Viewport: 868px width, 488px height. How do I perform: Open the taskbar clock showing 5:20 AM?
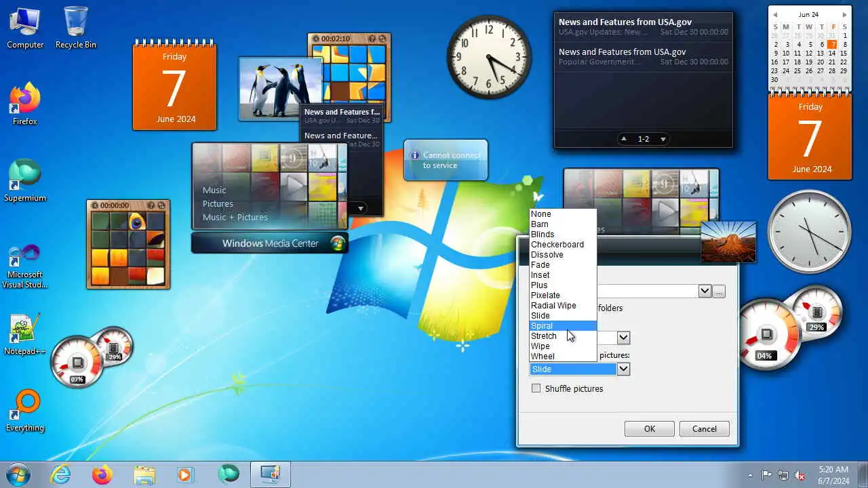tap(833, 475)
